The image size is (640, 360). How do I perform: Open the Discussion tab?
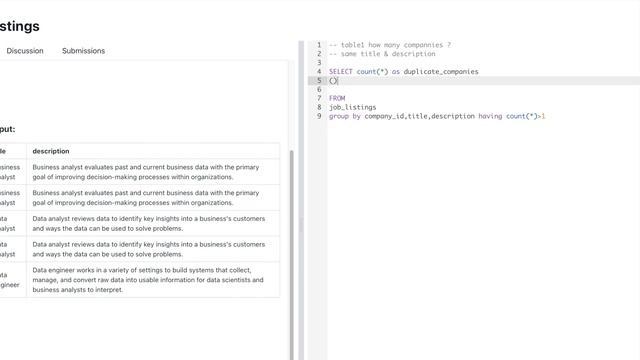coord(25,51)
